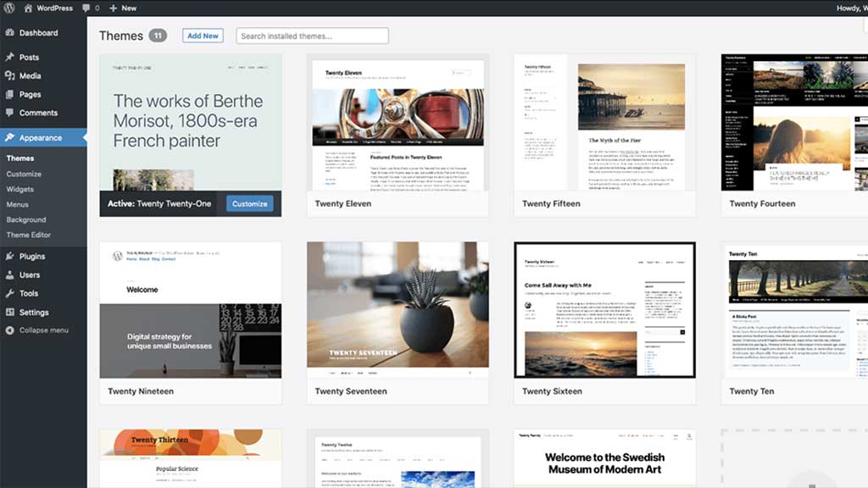
Task: Open the Widgets submenu link
Action: (x=20, y=189)
